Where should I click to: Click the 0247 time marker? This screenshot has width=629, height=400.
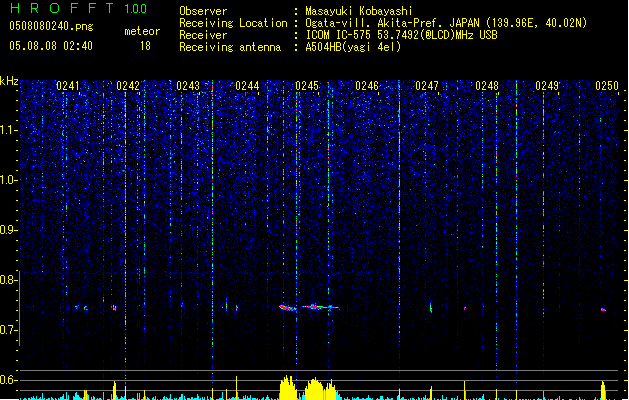tap(427, 86)
